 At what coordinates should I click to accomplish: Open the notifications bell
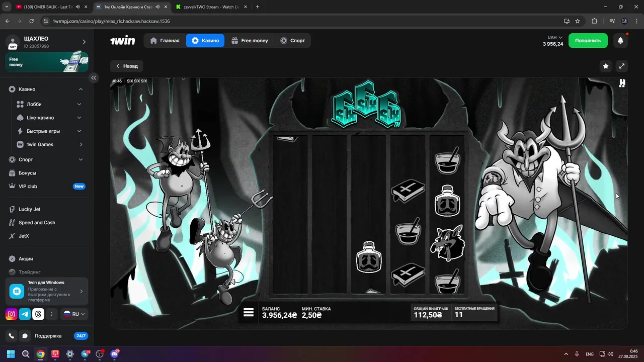(620, 41)
